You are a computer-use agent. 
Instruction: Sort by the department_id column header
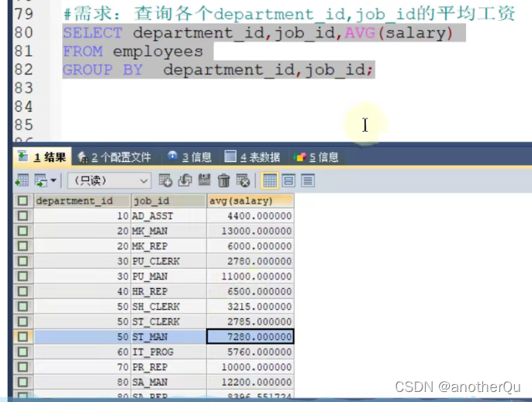pyautogui.click(x=81, y=201)
